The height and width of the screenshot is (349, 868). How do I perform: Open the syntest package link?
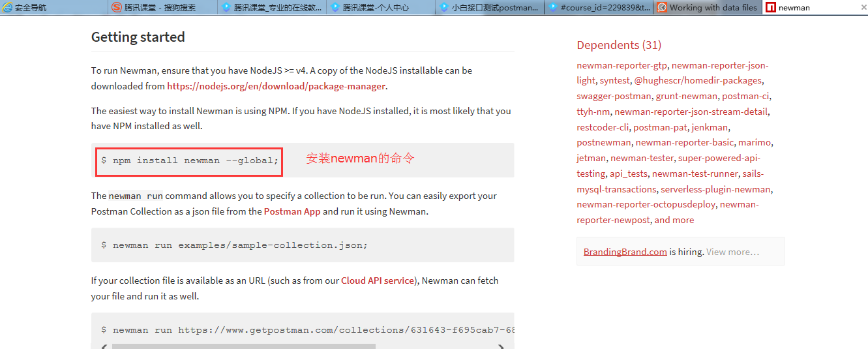(x=615, y=80)
